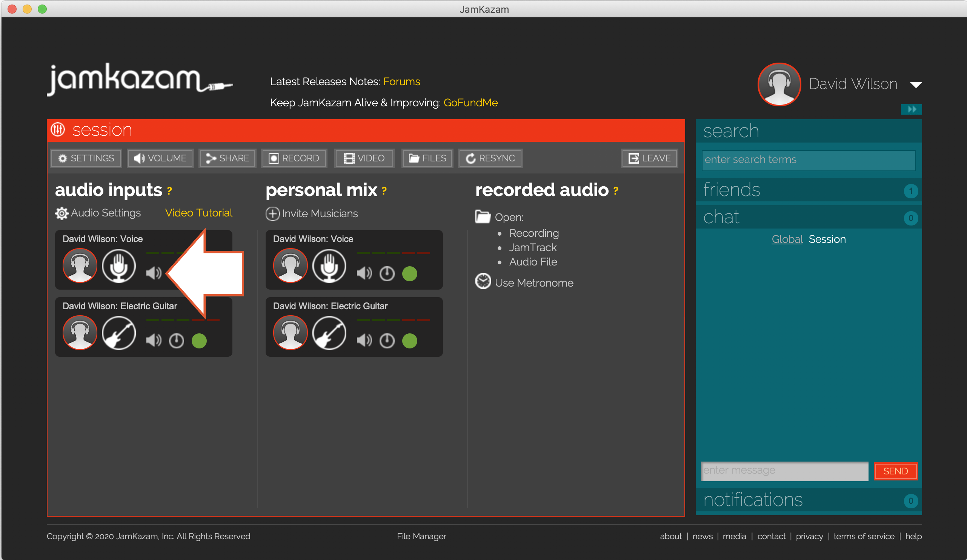Click the Invite Musicians plus icon
Viewport: 967px width, 560px height.
pyautogui.click(x=272, y=214)
